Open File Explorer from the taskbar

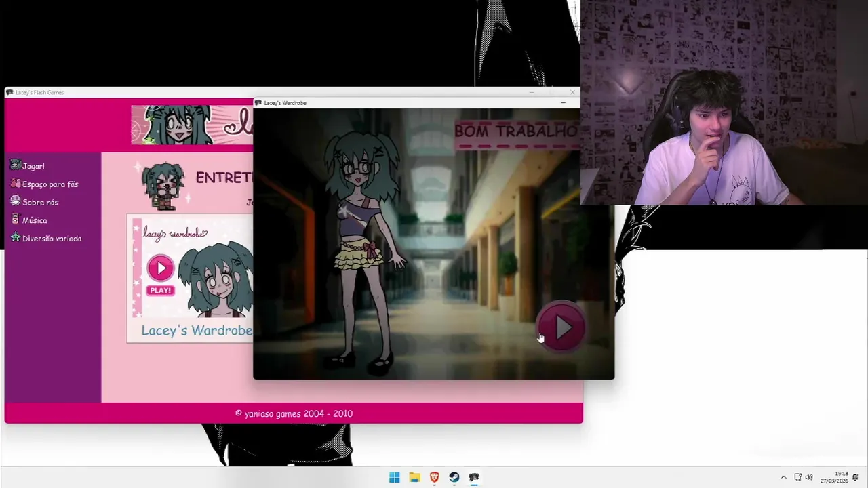point(414,477)
